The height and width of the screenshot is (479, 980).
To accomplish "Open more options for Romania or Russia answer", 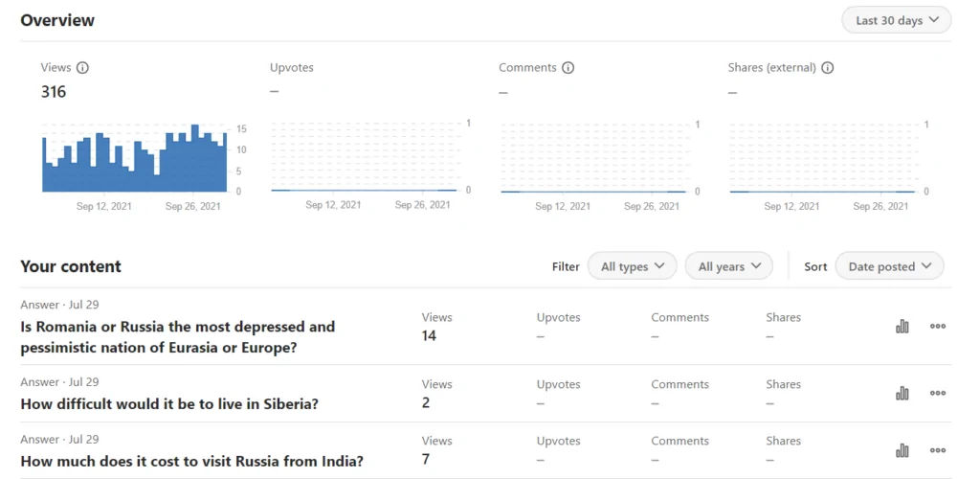I will click(x=938, y=326).
